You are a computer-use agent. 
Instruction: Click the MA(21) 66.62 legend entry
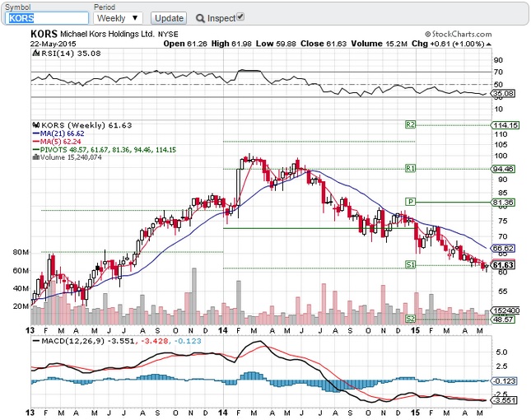pos(58,133)
